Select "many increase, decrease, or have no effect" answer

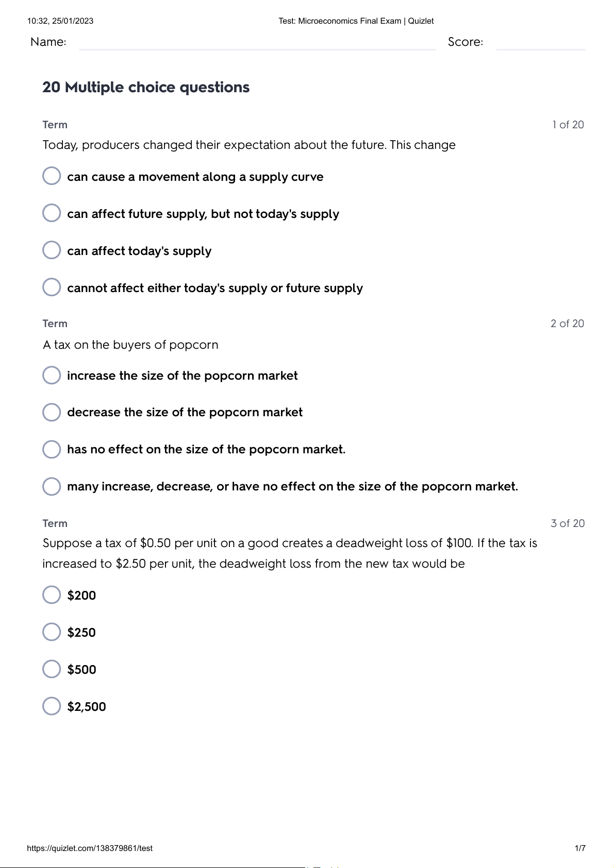(x=52, y=486)
